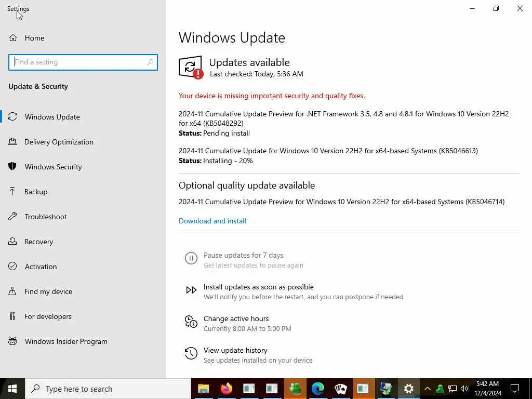Click the missing important security fixes warning
This screenshot has height=399, width=532.
(272, 96)
